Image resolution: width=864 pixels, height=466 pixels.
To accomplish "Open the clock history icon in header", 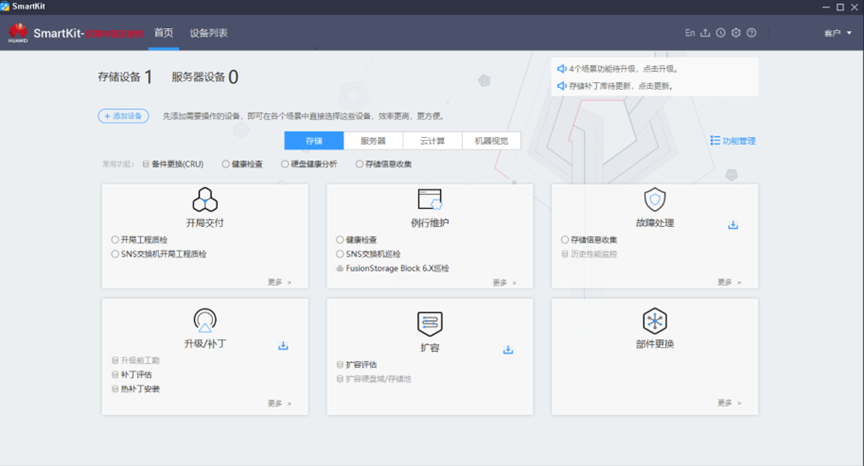I will pos(720,33).
